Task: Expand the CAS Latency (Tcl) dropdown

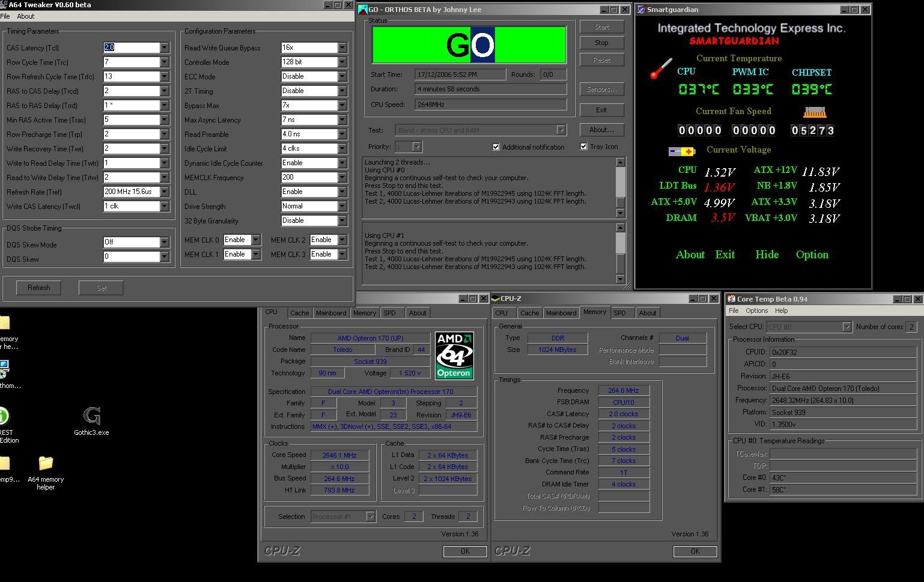Action: click(x=164, y=47)
